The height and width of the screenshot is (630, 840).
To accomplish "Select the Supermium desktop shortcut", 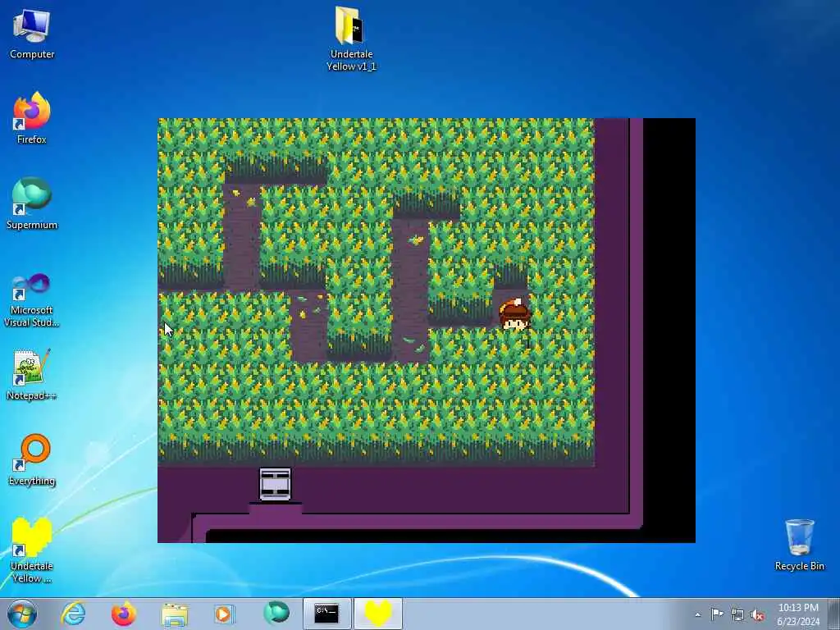I will pyautogui.click(x=32, y=203).
